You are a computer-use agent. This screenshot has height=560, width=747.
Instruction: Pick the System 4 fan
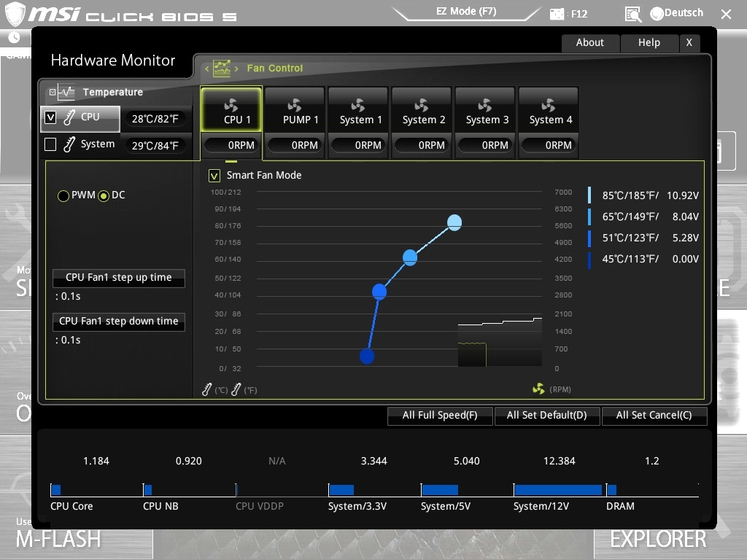(x=549, y=105)
